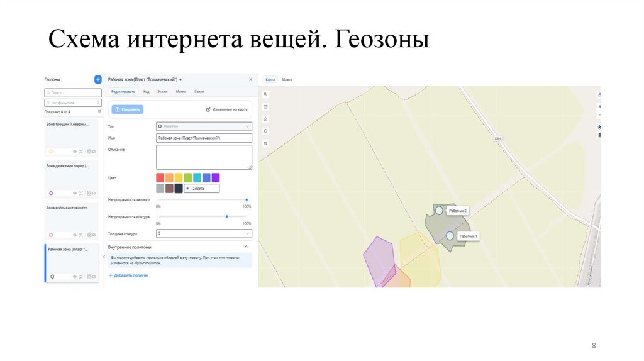
Task: Click the hex color field '2d3945'
Action: [202, 189]
